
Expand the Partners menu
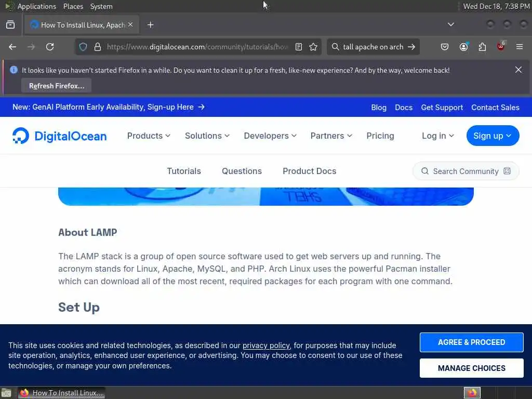tap(331, 136)
